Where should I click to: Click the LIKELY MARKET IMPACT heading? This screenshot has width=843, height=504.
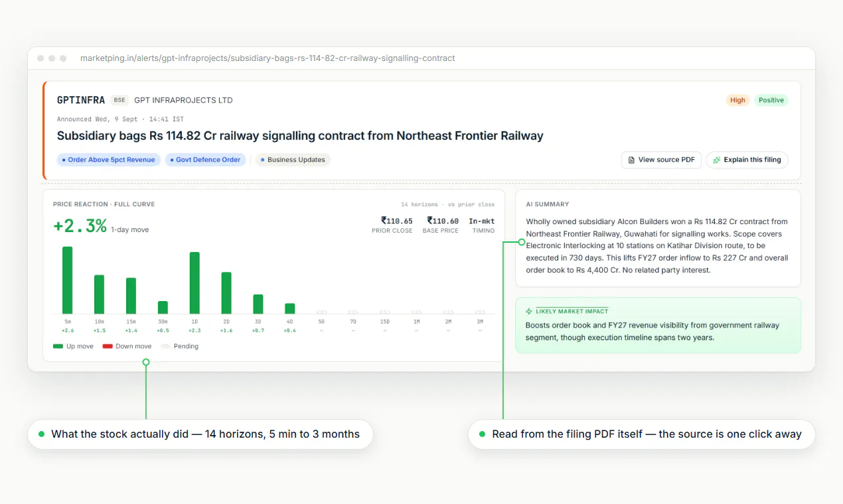[572, 311]
